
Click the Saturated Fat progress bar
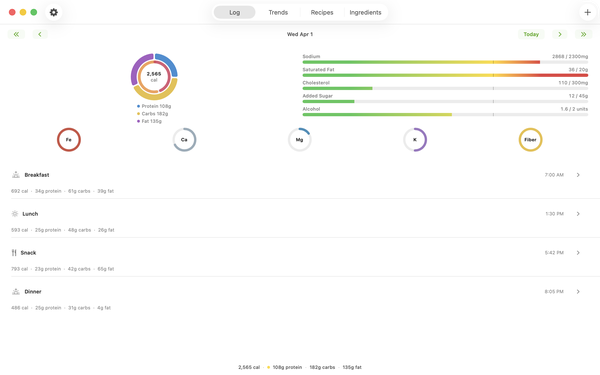tap(445, 75)
